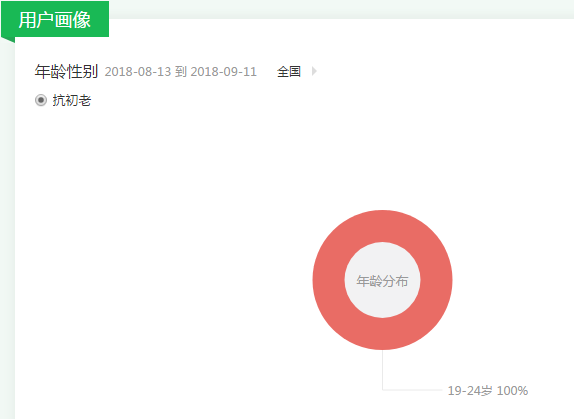
Task: Click the top of the red donut
Action: point(383,226)
